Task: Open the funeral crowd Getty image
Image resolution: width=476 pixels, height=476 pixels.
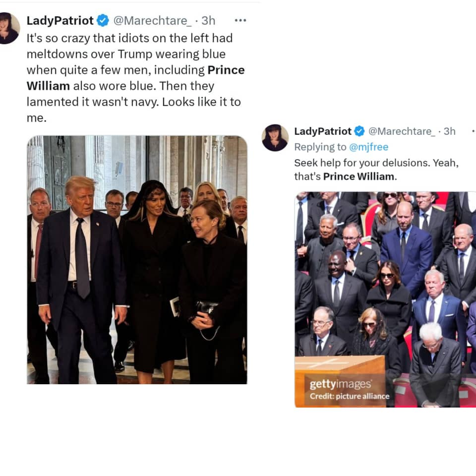Action: 385,299
